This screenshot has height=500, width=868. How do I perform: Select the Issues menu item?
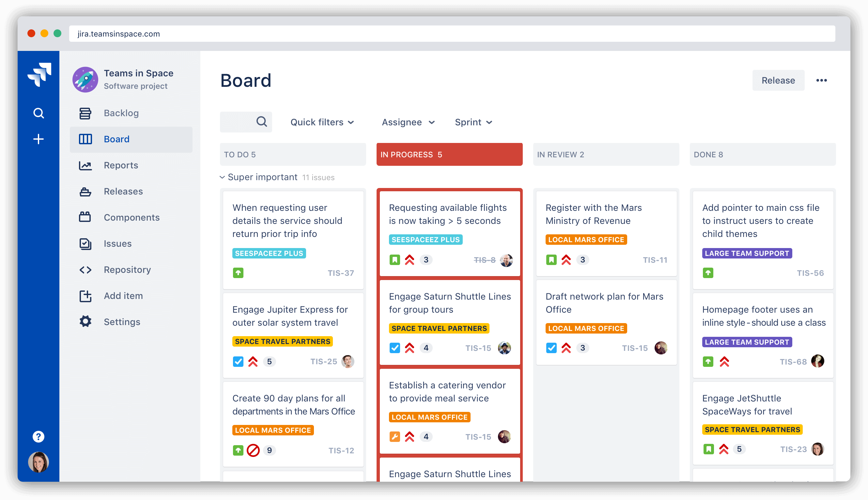(117, 243)
